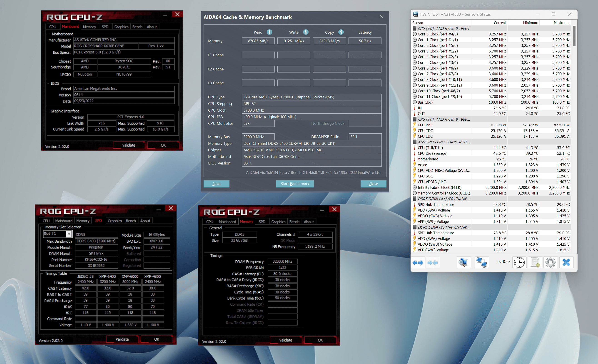Switch to the Bench tab in Mainboard CPU-Z window
598x364 pixels.
(x=137, y=27)
